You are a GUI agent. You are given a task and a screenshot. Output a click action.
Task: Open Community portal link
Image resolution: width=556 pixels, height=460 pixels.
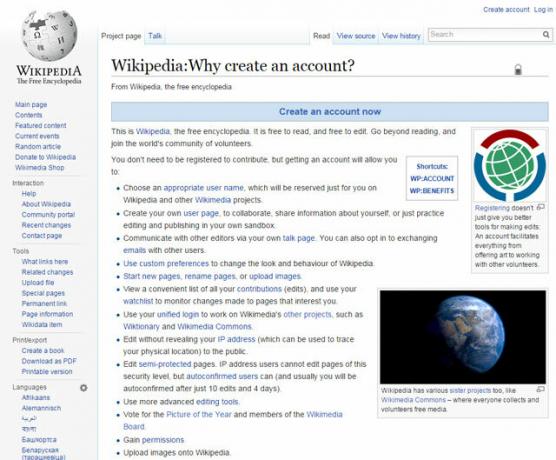point(48,215)
